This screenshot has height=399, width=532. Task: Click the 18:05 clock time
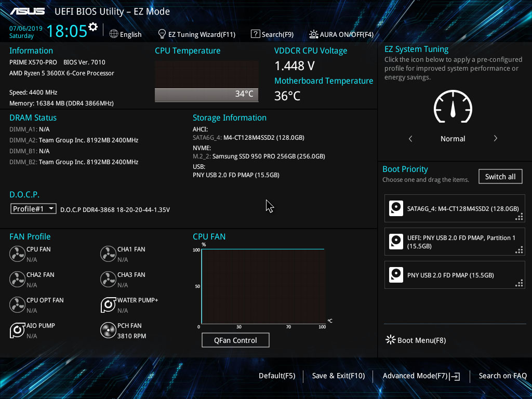point(66,31)
